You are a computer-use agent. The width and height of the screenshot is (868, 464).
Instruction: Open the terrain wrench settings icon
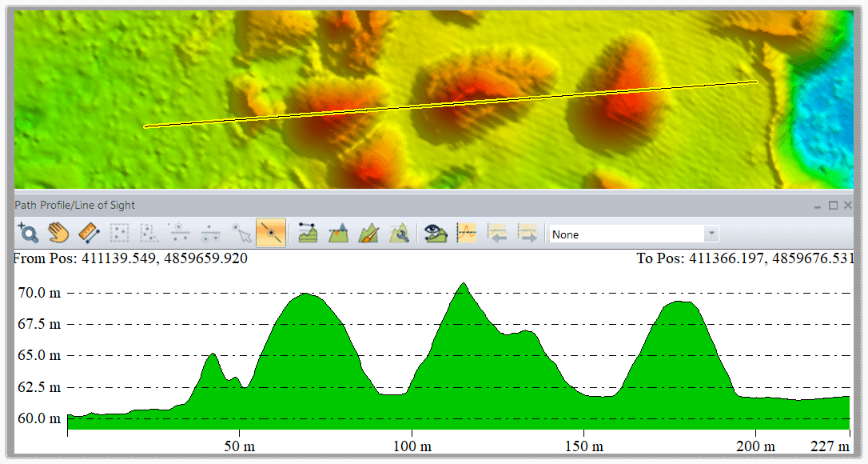pyautogui.click(x=399, y=234)
